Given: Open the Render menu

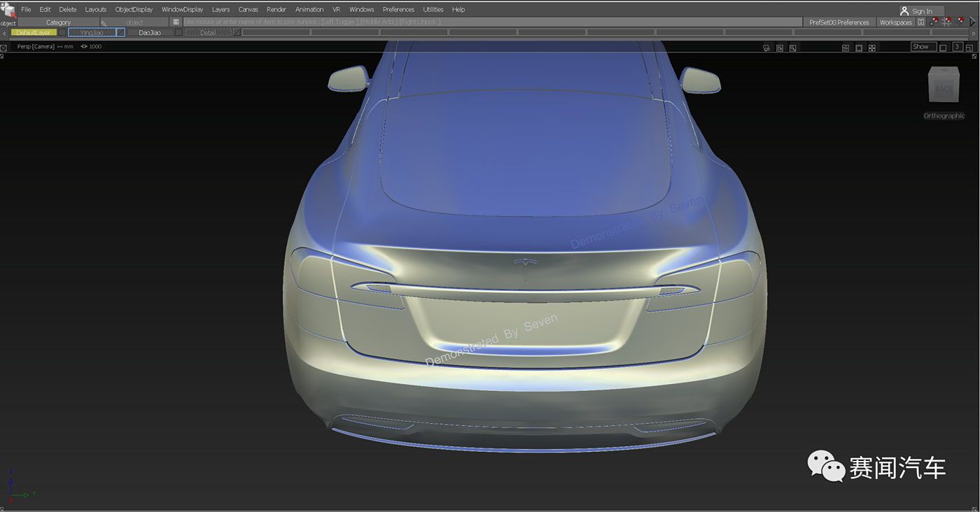Looking at the screenshot, I should pyautogui.click(x=276, y=10).
